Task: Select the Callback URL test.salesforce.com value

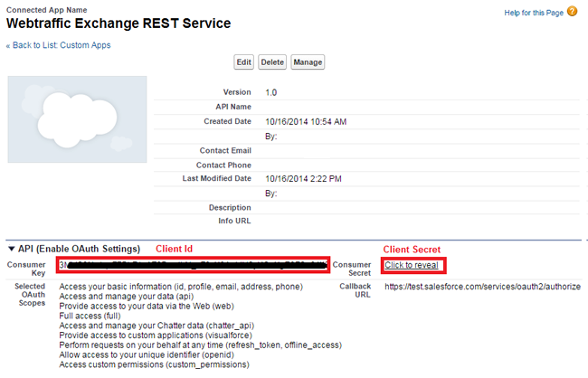Action: click(483, 287)
